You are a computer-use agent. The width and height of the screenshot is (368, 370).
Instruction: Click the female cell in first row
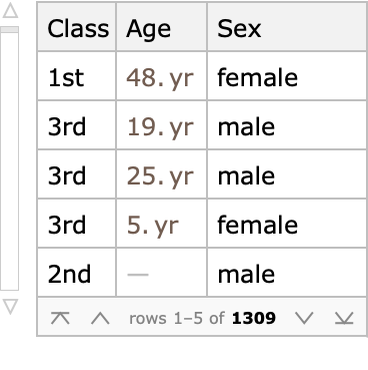[x=287, y=76]
